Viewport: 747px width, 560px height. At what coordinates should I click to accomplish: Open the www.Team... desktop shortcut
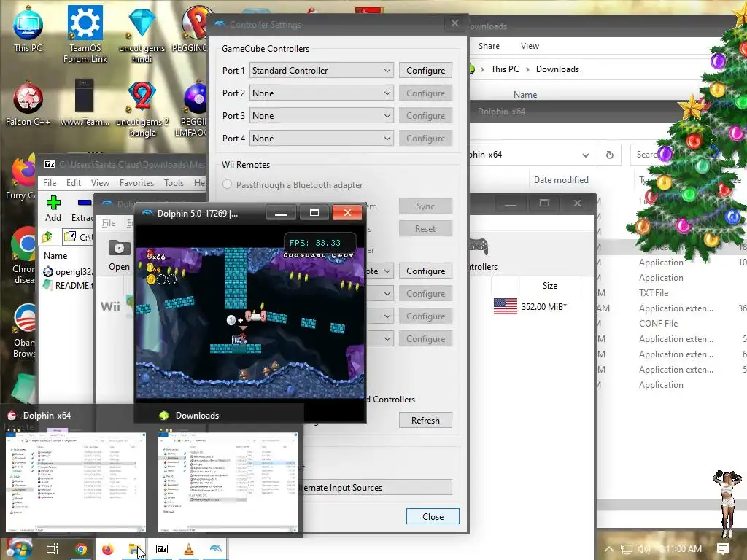[85, 104]
